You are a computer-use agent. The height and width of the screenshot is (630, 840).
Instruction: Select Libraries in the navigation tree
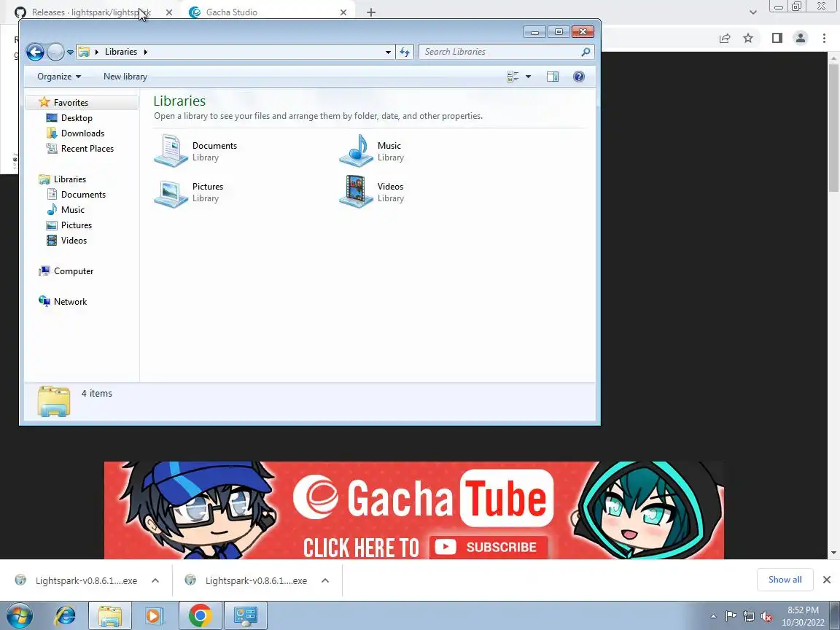[x=70, y=179]
